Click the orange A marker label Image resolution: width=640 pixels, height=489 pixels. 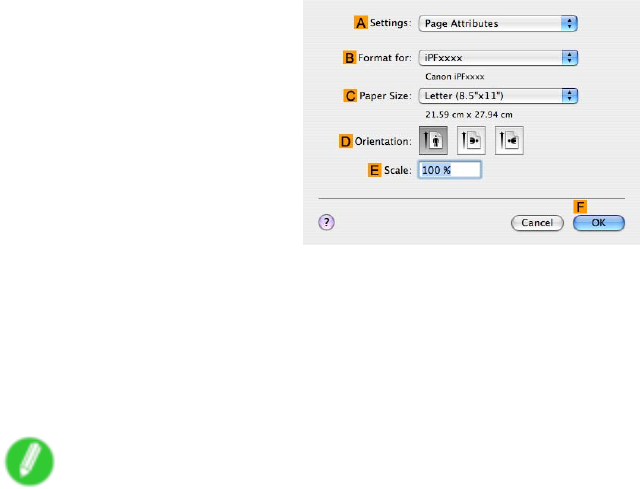(x=360, y=23)
